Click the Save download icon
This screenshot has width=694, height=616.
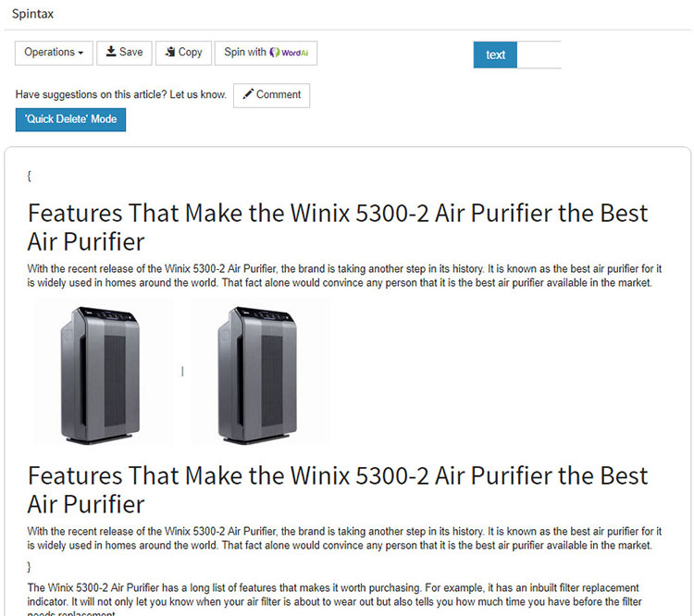pos(111,52)
